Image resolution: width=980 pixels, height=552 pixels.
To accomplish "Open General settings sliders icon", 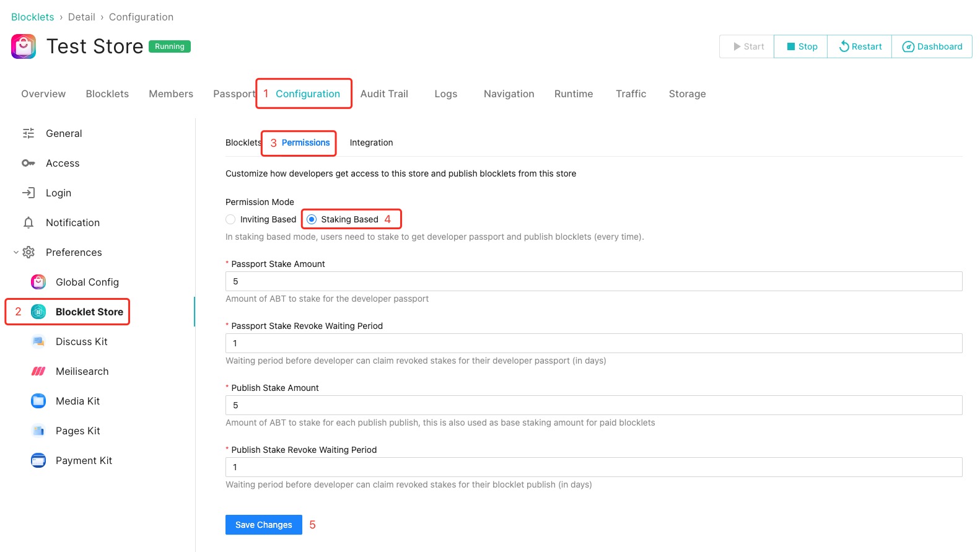I will click(x=28, y=133).
